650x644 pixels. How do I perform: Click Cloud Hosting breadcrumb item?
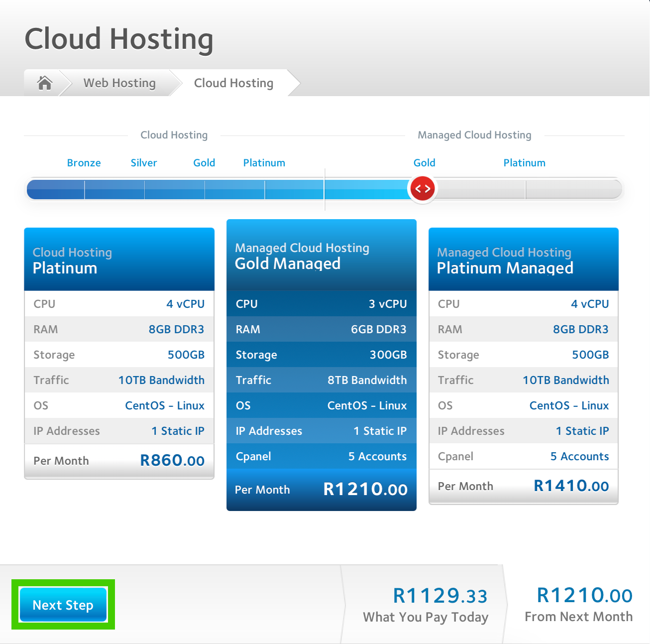[x=233, y=83]
